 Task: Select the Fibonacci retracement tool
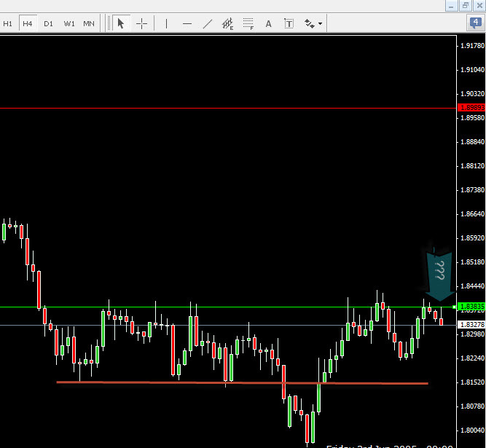248,23
